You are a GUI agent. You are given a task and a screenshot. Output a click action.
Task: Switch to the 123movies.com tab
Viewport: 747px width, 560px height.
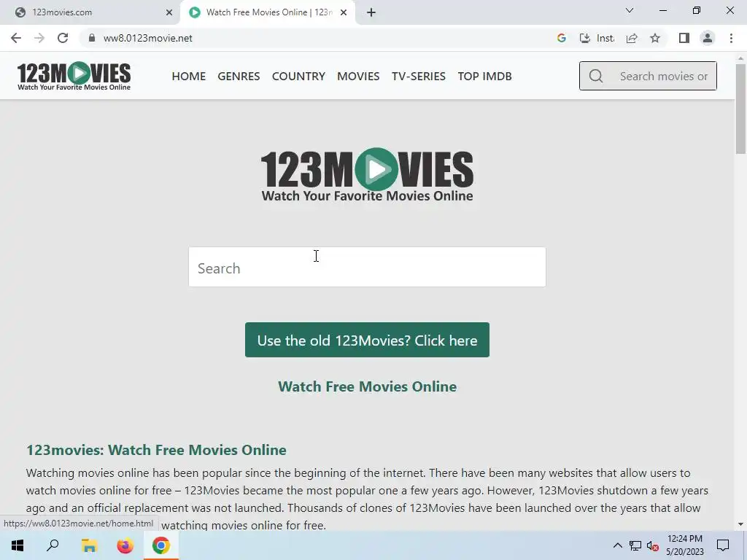click(x=90, y=12)
